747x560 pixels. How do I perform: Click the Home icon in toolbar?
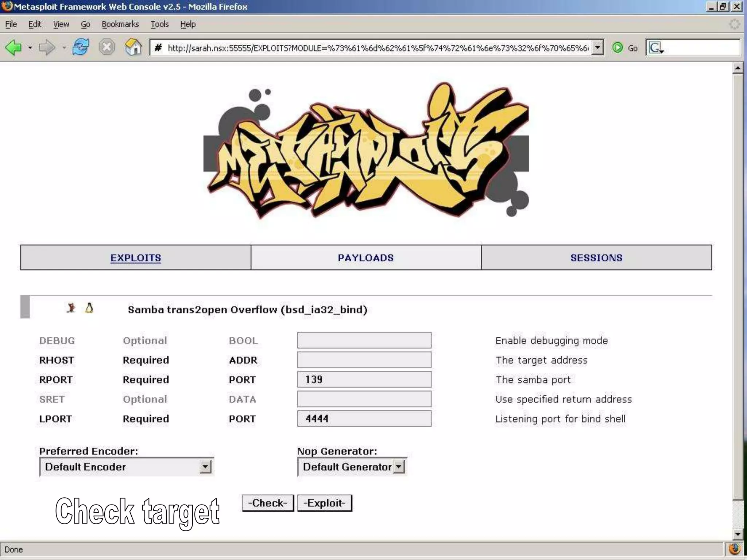[x=133, y=47]
